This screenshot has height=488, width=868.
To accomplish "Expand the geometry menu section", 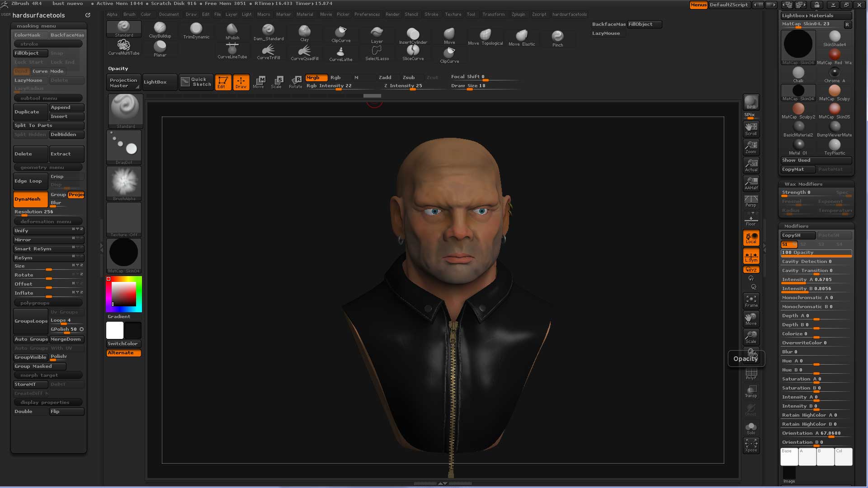I will (48, 167).
